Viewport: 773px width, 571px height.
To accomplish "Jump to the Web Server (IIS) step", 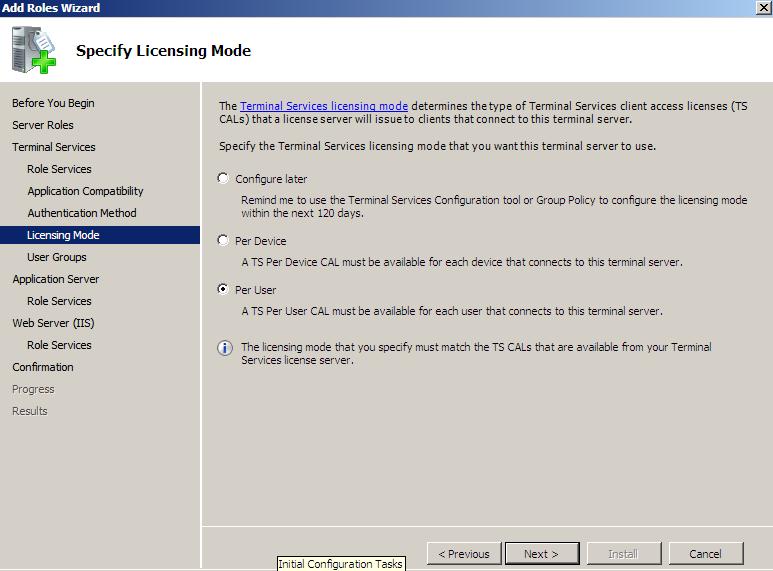I will click(53, 323).
